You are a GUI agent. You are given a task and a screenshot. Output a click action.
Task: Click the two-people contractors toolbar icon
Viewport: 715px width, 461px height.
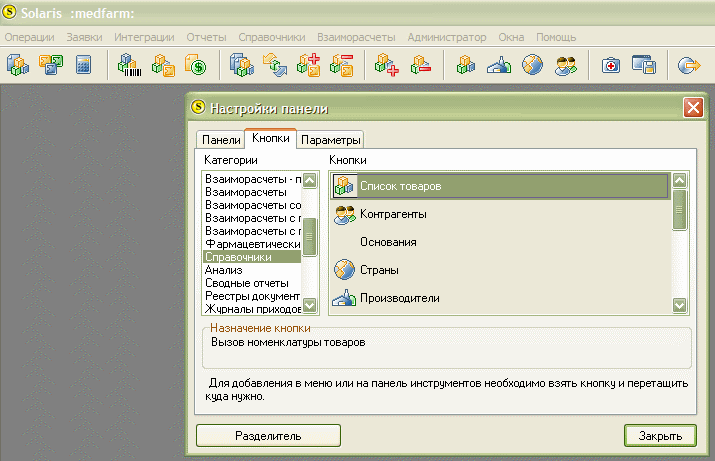566,65
